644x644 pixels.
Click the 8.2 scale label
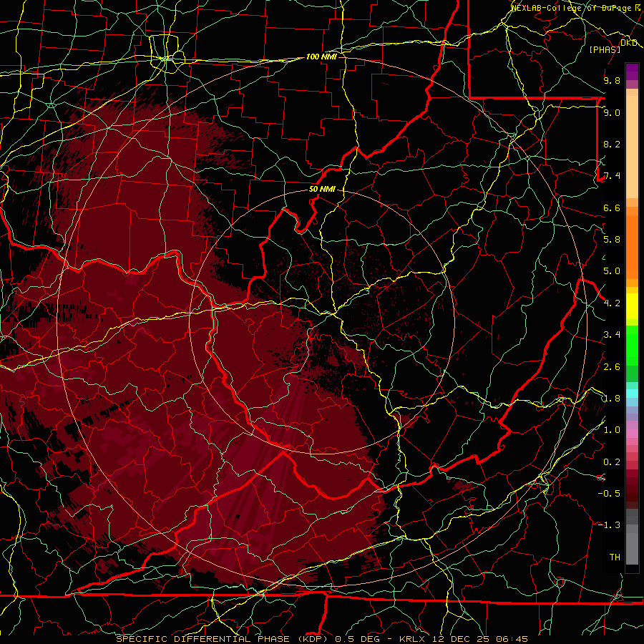coord(612,144)
